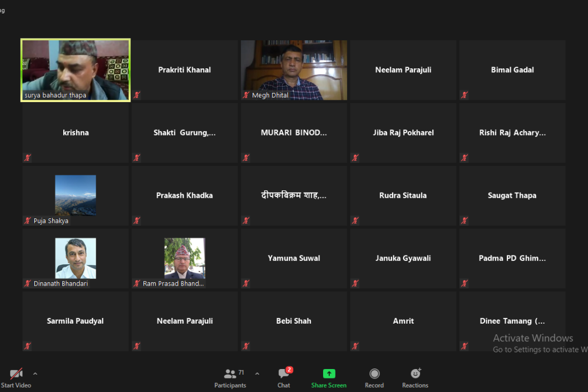Click the name Bebi Shah
The width and height of the screenshot is (588, 392).
tap(293, 321)
